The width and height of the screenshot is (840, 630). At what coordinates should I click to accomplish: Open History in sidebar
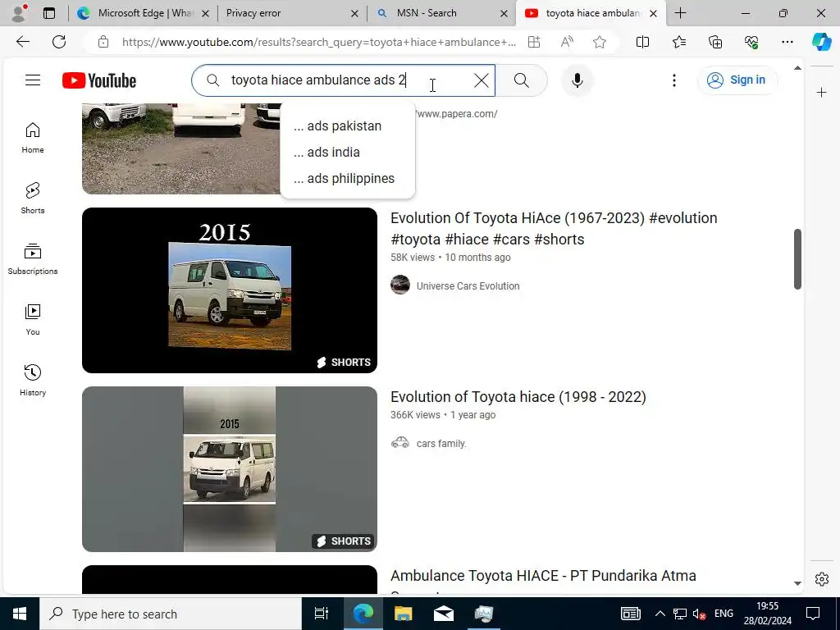pos(33,381)
